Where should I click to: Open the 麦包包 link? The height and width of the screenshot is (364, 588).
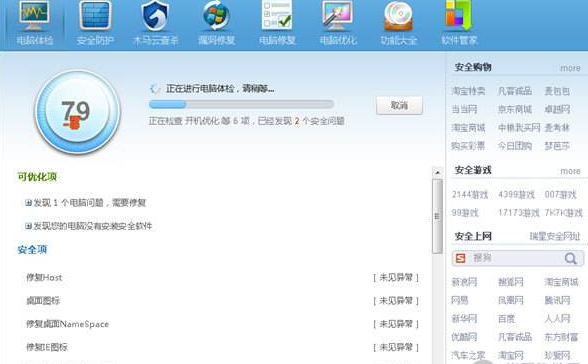click(557, 91)
